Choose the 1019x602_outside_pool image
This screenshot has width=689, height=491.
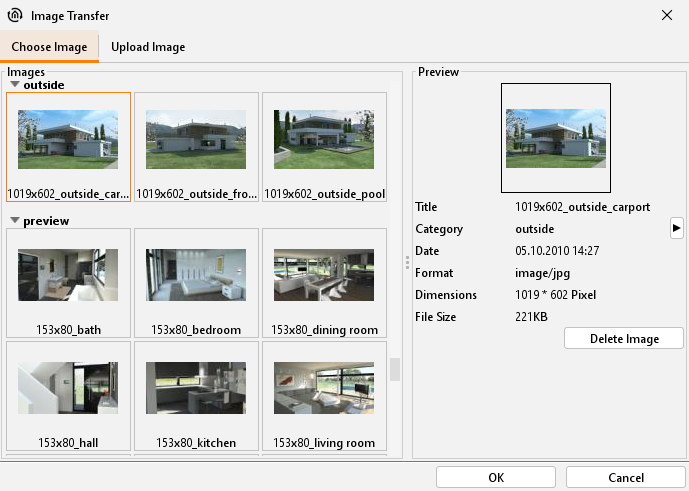324,148
